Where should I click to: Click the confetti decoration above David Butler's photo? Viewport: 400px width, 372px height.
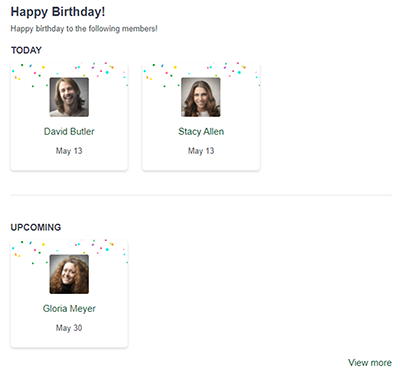(x=69, y=71)
